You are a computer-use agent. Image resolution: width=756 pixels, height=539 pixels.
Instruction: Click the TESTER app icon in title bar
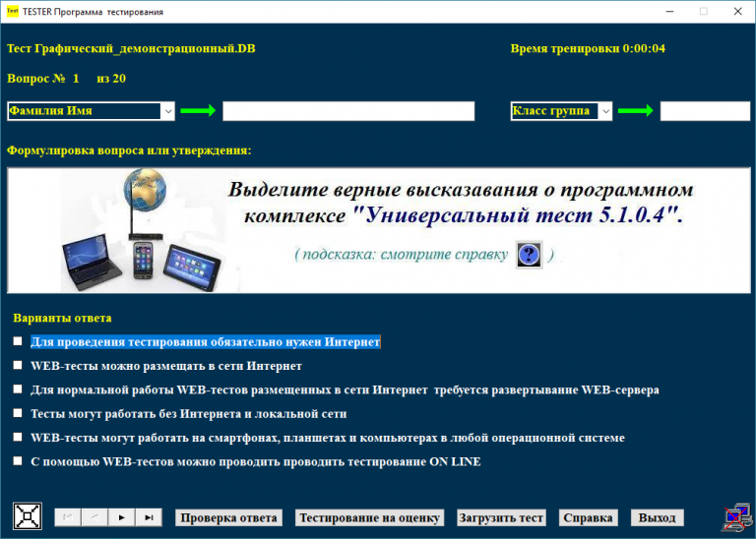[13, 12]
